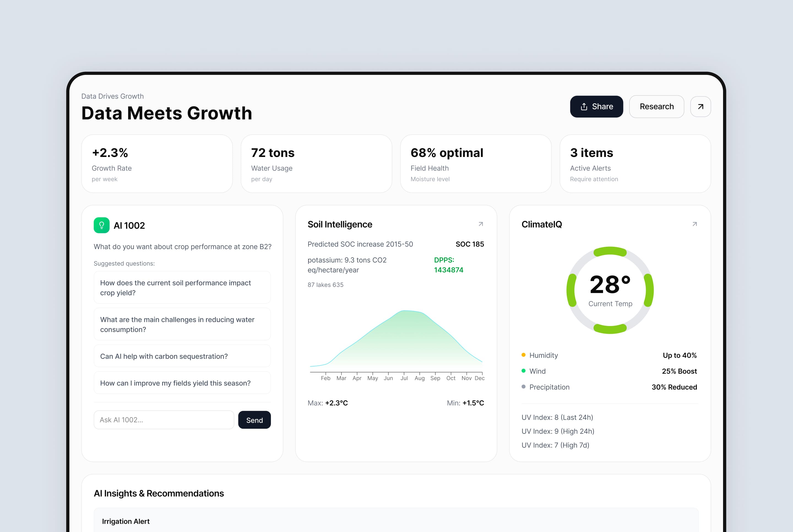Click the Ask AI 1002 input field
The height and width of the screenshot is (532, 793).
[x=164, y=420]
